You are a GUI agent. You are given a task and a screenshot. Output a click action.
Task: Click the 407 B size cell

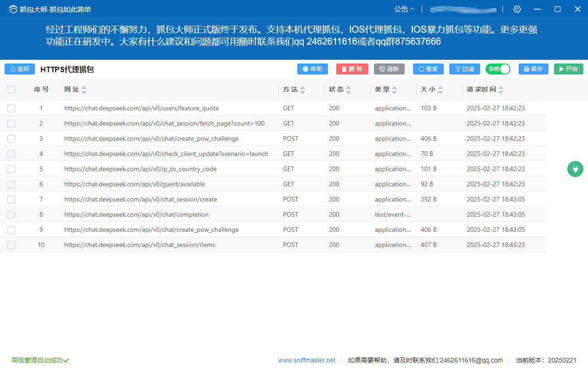click(x=429, y=245)
